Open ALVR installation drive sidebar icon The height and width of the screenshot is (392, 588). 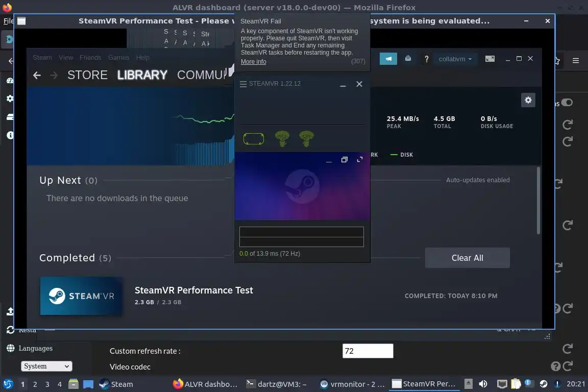10,117
